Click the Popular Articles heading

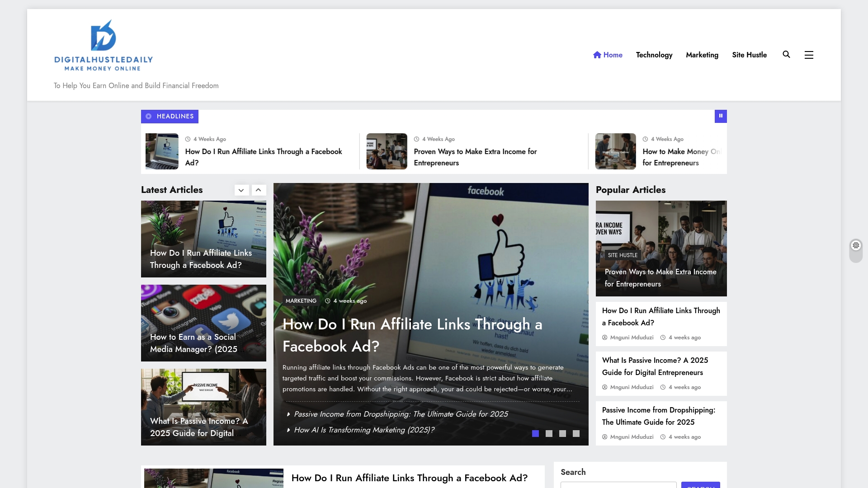631,190
